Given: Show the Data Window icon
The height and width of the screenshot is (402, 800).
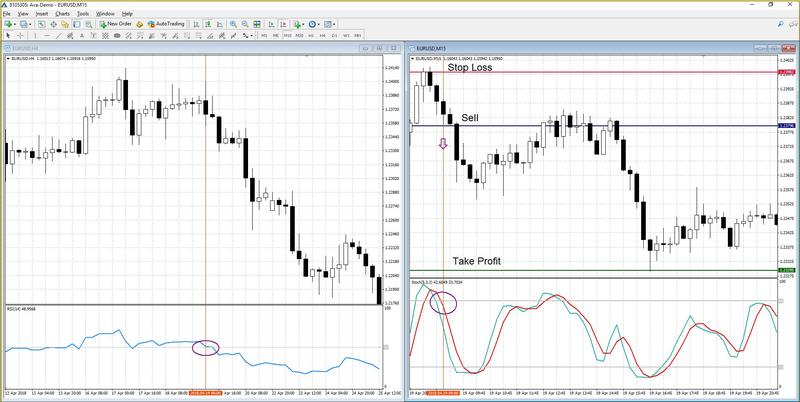Looking at the screenshot, I should (x=53, y=24).
